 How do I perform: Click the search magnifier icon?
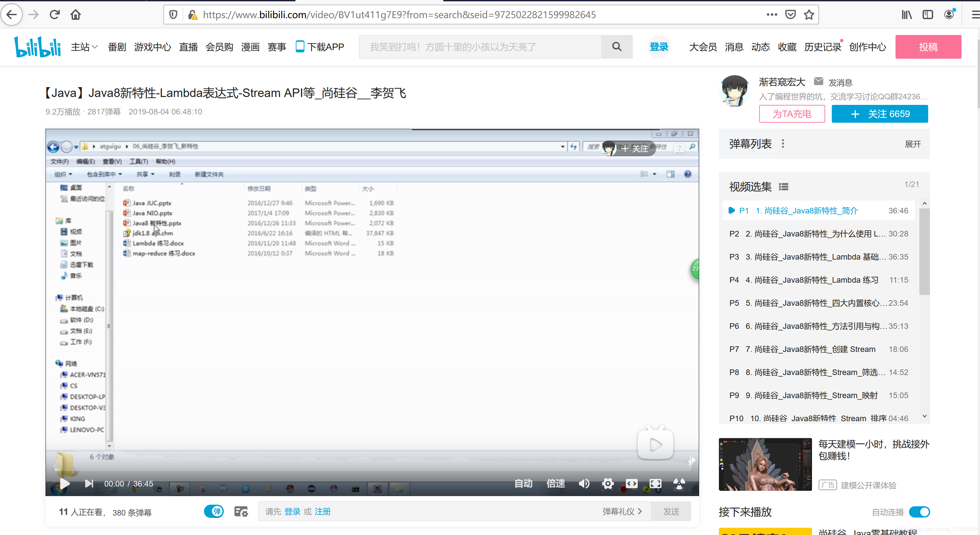coord(617,47)
